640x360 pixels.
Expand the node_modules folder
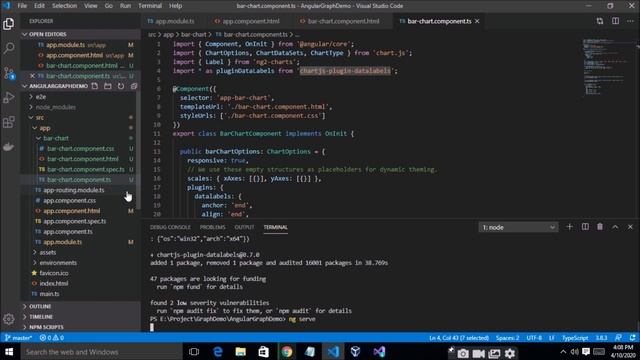point(55,107)
